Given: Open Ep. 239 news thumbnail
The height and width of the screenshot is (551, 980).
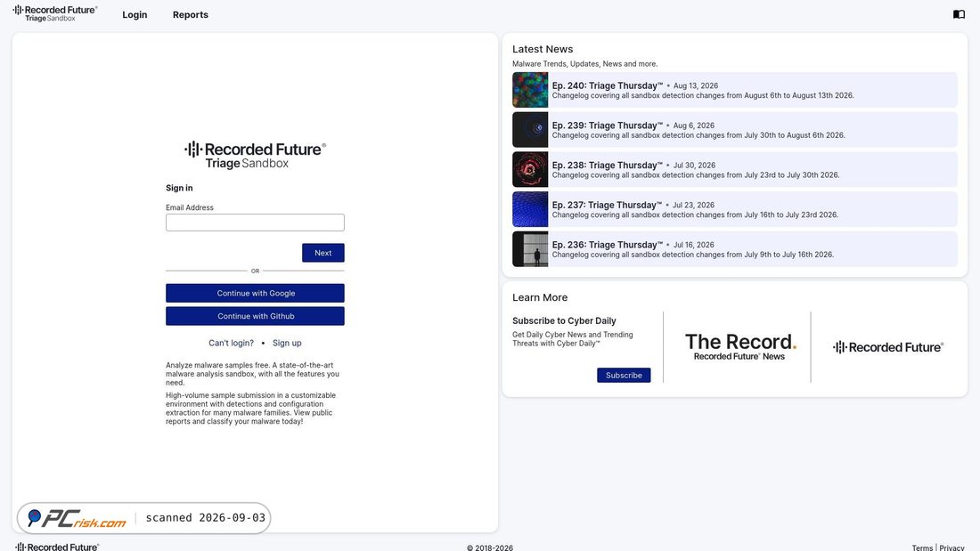Looking at the screenshot, I should (530, 129).
